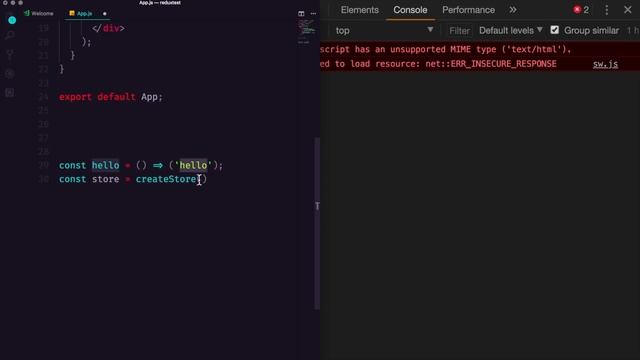Image resolution: width=640 pixels, height=360 pixels.
Task: Click the 'hello' constant name
Action: (105, 165)
